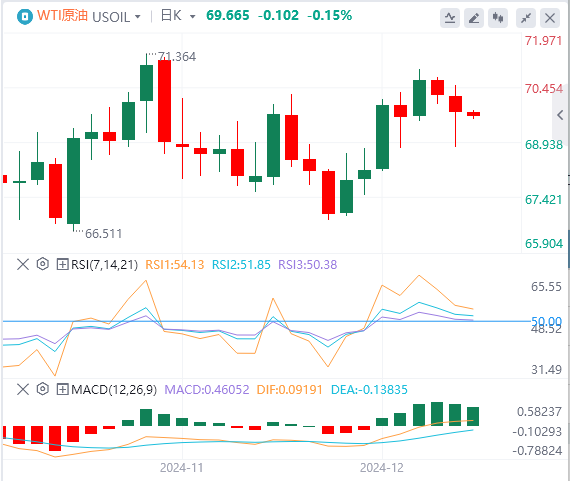Select the pencil drawing tool icon
The height and width of the screenshot is (481, 570).
click(x=474, y=18)
